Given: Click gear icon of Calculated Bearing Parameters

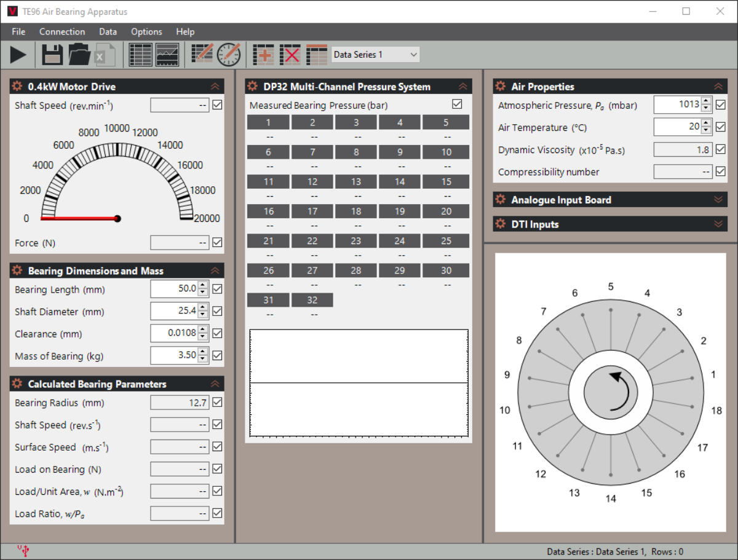Looking at the screenshot, I should click(17, 384).
